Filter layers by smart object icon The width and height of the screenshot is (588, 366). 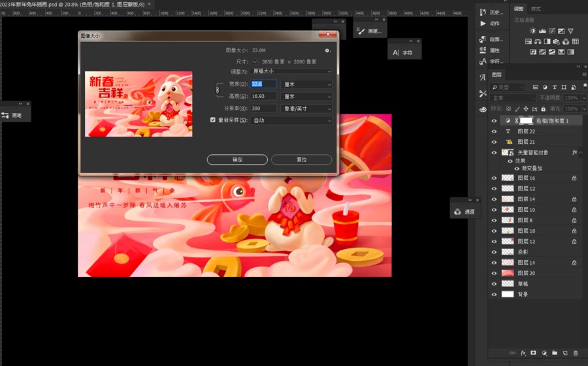pos(574,87)
